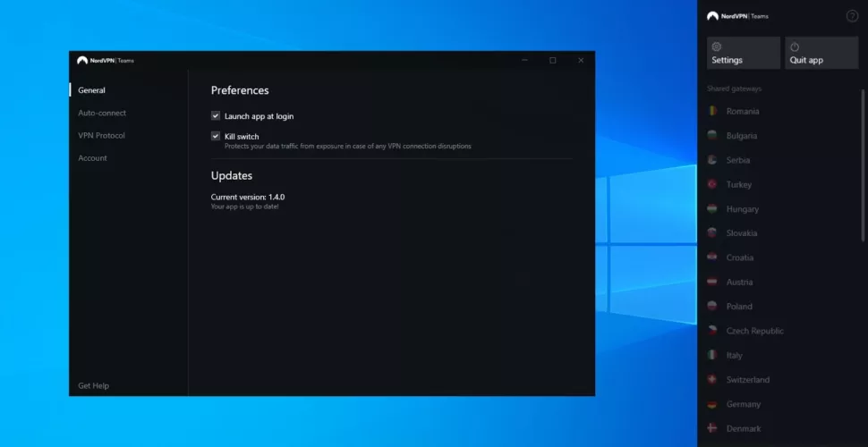Select the Bulgaria gateway name
The height and width of the screenshot is (447, 868).
[x=742, y=136]
